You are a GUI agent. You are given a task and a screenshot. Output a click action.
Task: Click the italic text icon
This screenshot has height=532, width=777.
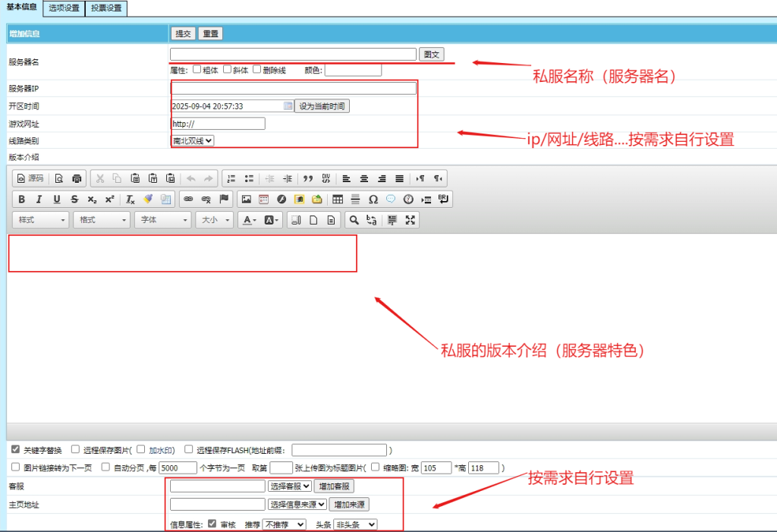click(39, 200)
